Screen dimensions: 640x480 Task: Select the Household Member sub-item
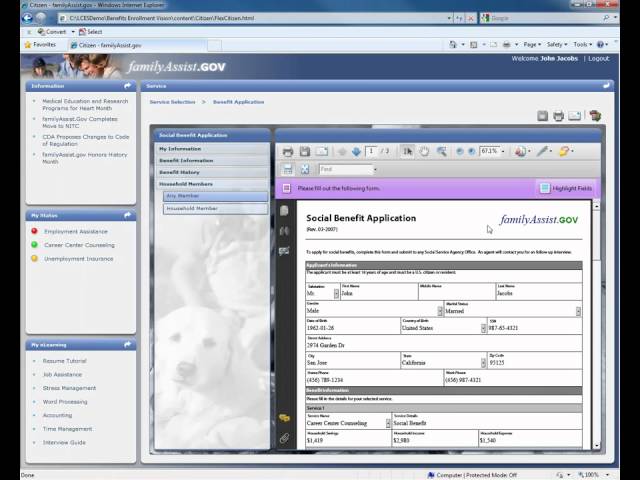(x=216, y=209)
